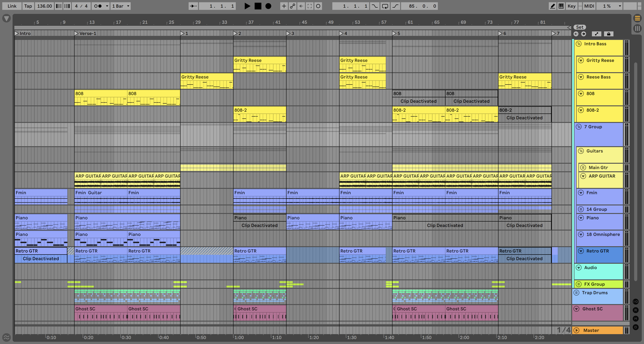
Task: Open Key Map Mode
Action: point(571,6)
